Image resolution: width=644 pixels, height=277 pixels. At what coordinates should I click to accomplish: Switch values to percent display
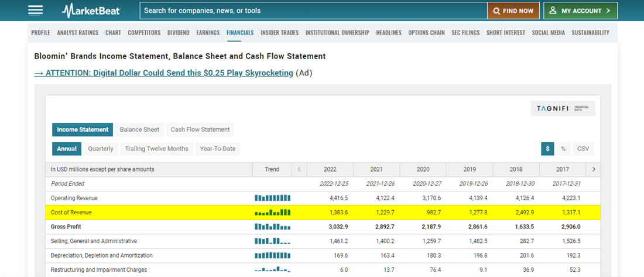coord(563,149)
